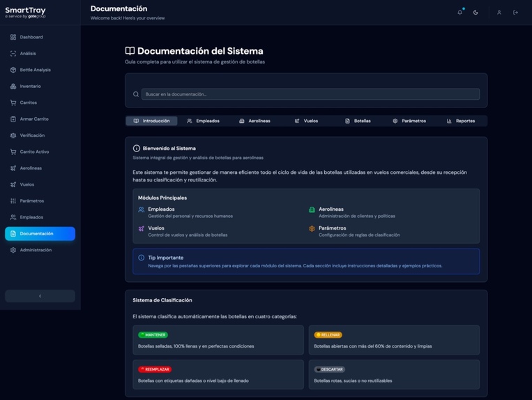
Task: Focus the Buscar en la documentación field
Action: click(310, 94)
